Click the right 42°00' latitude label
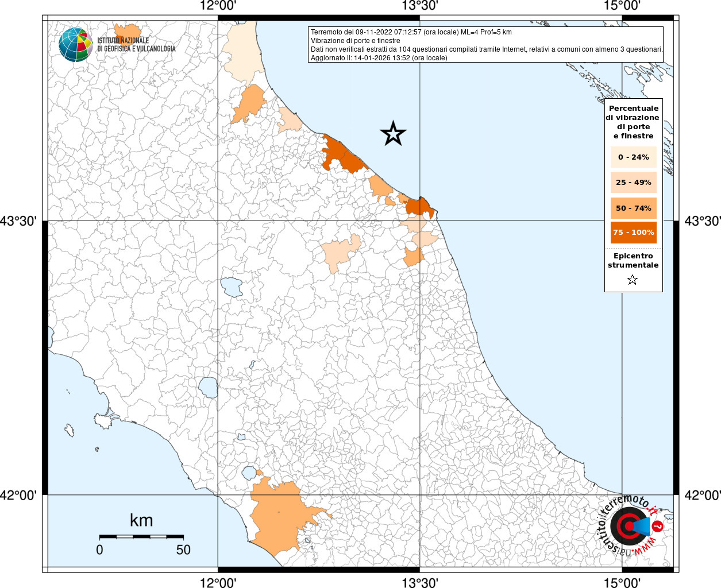Viewport: 721px width, 588px height. (x=702, y=495)
